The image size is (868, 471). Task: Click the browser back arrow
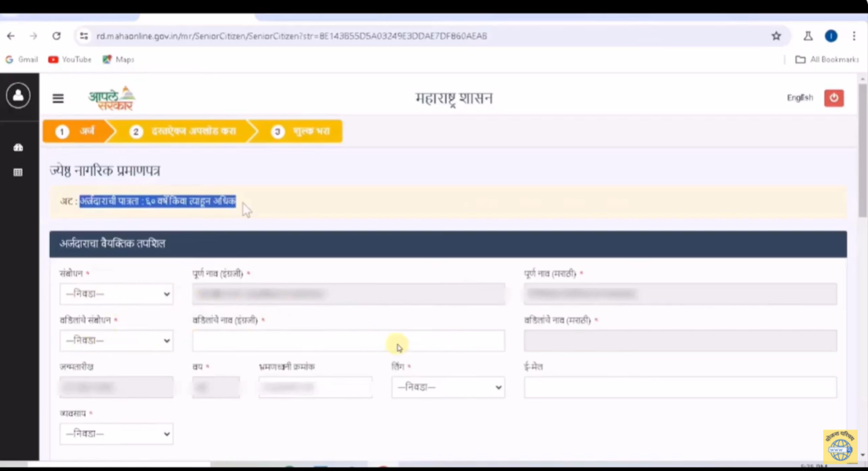11,36
